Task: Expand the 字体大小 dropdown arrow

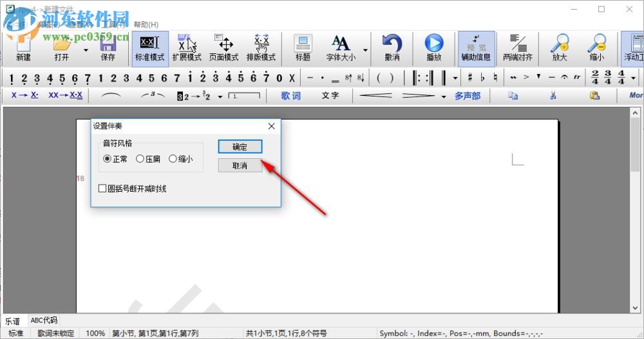Action: click(x=365, y=50)
